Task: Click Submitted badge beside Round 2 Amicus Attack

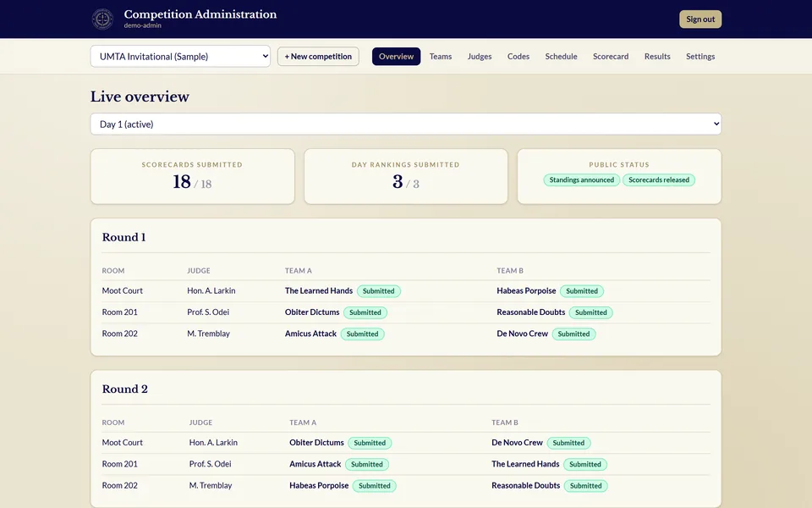Action: pyautogui.click(x=366, y=465)
